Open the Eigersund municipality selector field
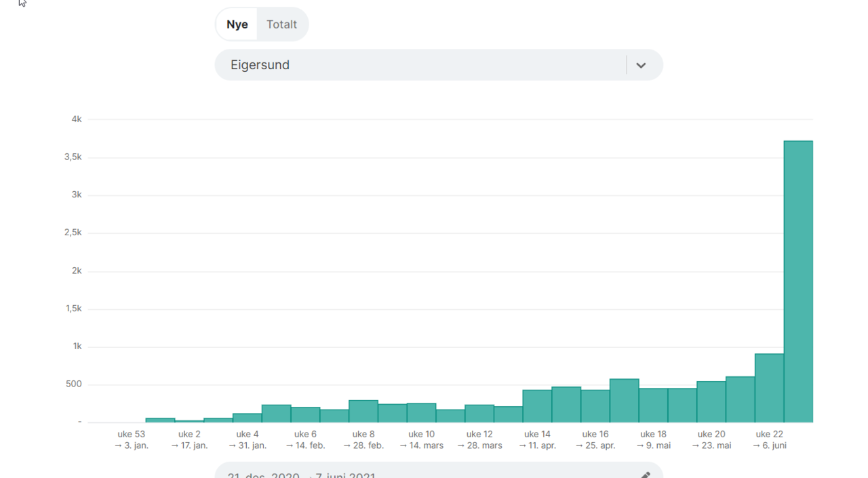This screenshot has width=868, height=478. click(439, 65)
